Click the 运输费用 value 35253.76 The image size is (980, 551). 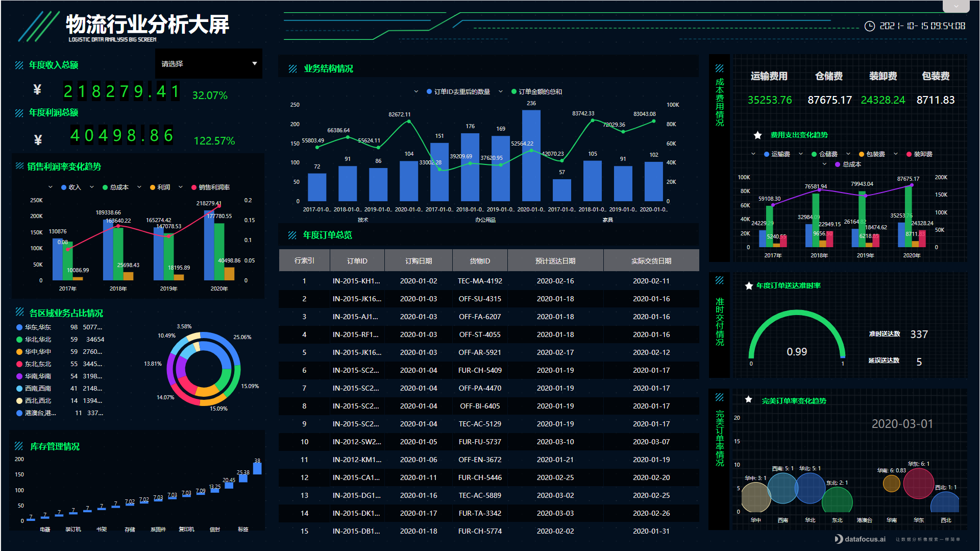(x=770, y=100)
